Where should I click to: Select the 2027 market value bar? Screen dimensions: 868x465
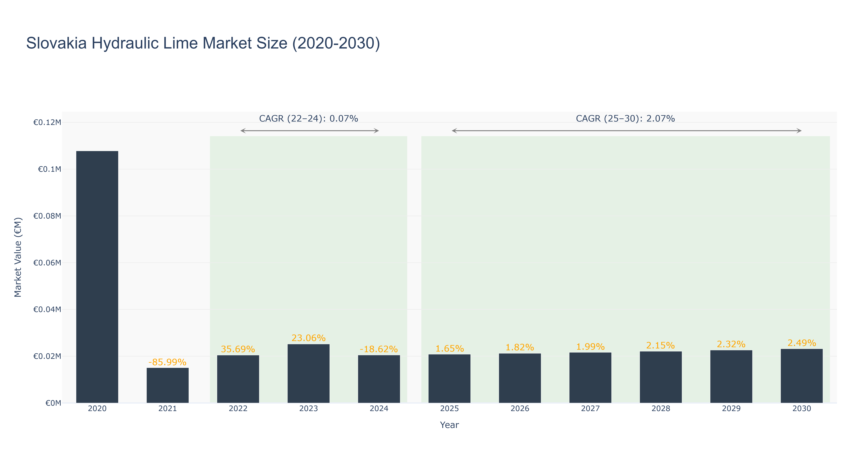point(590,378)
